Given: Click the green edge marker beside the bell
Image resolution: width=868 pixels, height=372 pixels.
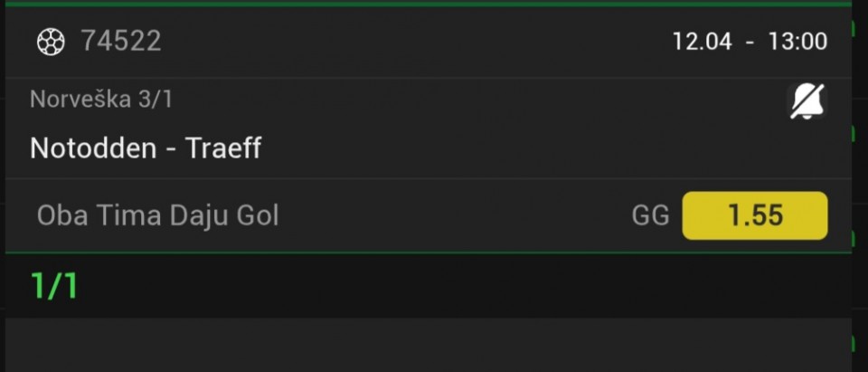Looking at the screenshot, I should pos(854,133).
